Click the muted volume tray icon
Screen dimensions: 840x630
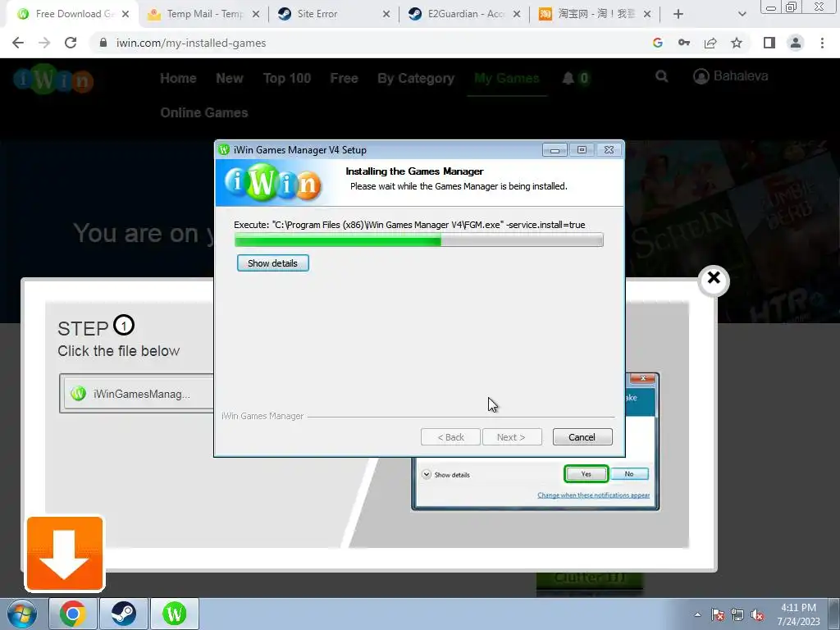coord(757,614)
